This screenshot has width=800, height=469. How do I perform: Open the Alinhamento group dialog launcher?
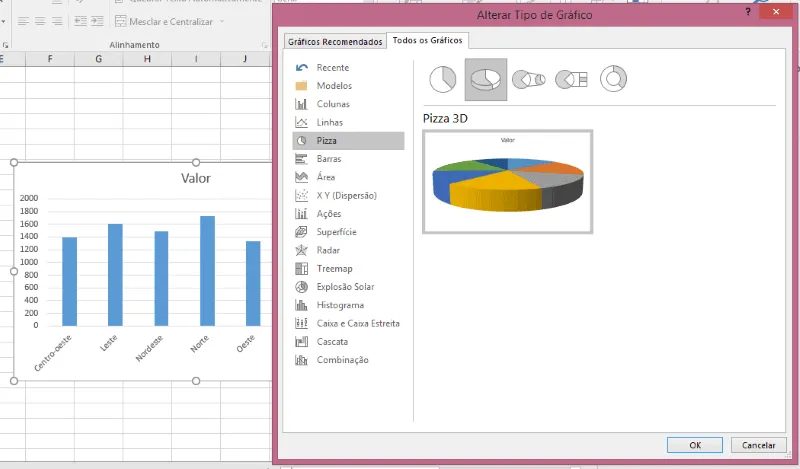pos(264,45)
